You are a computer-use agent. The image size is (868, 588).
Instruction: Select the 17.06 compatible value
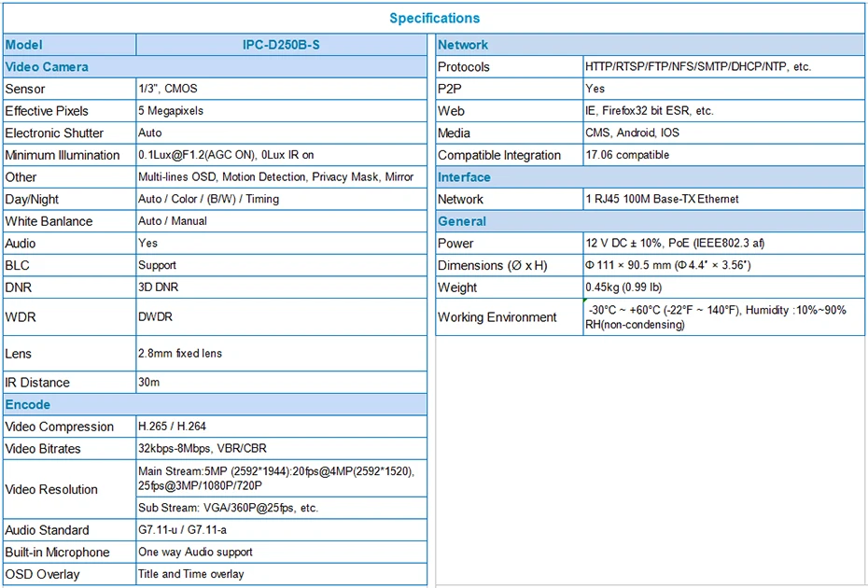point(627,155)
